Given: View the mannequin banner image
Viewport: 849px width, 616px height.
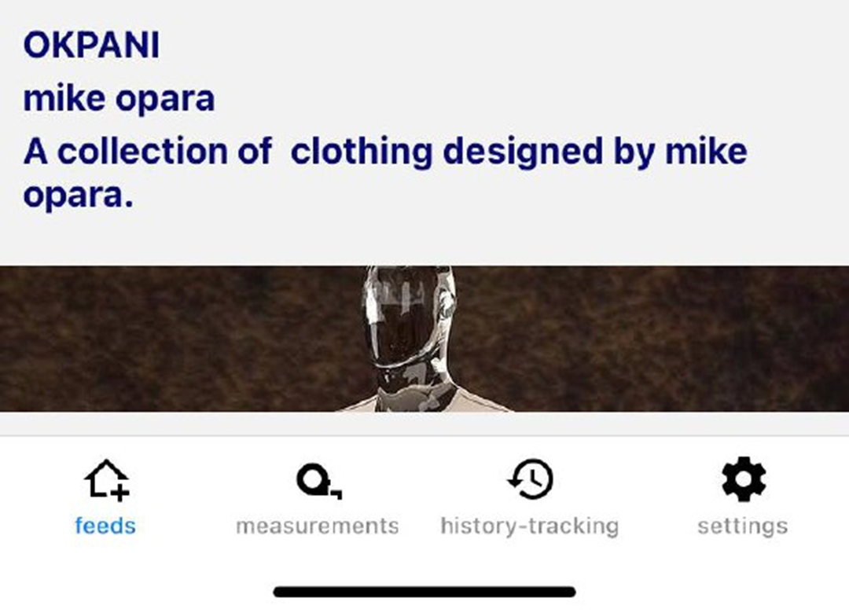Looking at the screenshot, I should pos(424,339).
